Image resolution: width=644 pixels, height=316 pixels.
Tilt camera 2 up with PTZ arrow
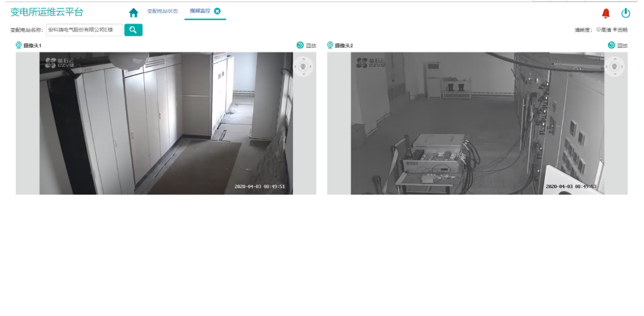click(615, 59)
